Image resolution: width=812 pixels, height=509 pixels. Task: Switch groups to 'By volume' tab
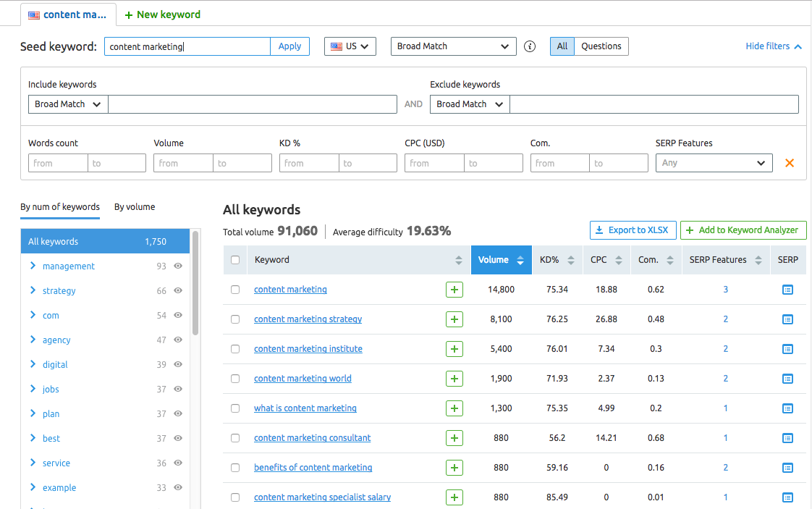coord(135,207)
